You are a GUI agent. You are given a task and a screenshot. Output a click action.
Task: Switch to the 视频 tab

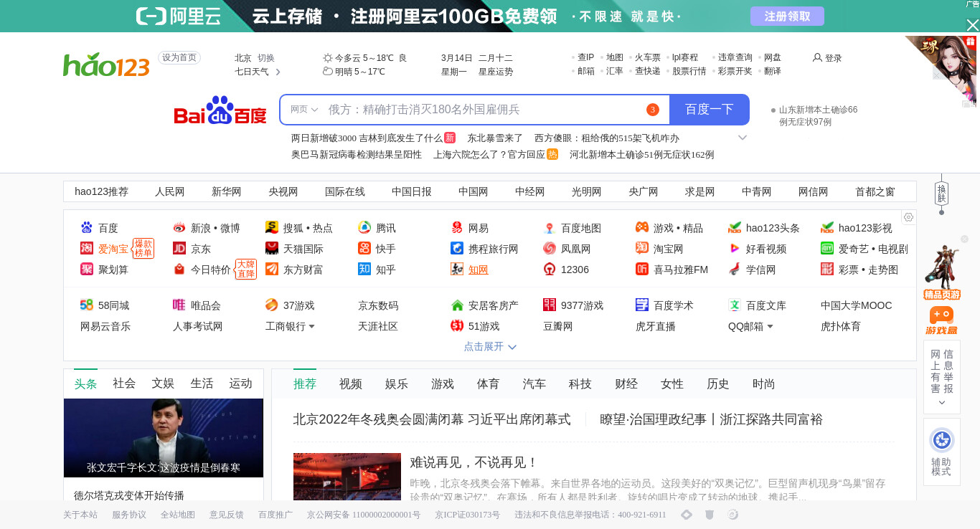[351, 384]
